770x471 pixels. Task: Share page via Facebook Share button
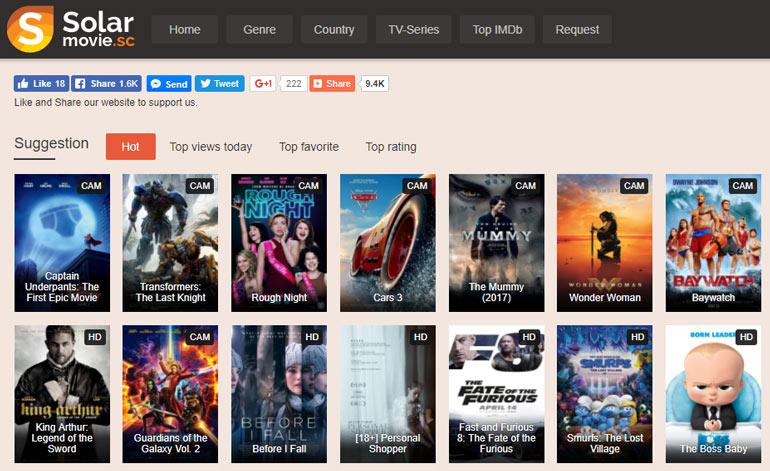pyautogui.click(x=106, y=84)
